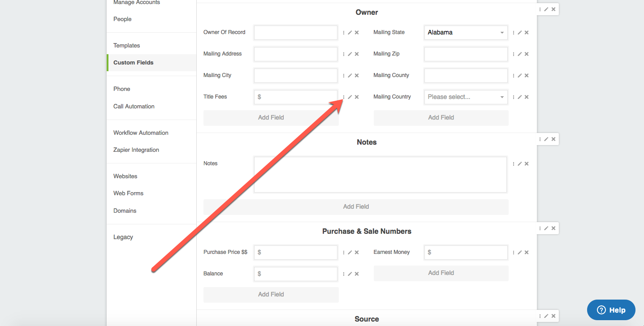Remove the Balance field with X icon
Screen dimensions: 644x326
357,274
